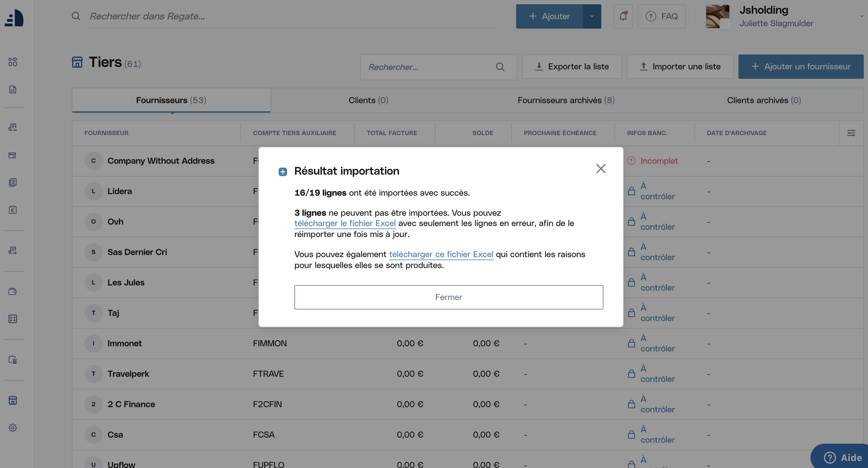Click the dashboard grid icon in sidebar

pos(13,62)
